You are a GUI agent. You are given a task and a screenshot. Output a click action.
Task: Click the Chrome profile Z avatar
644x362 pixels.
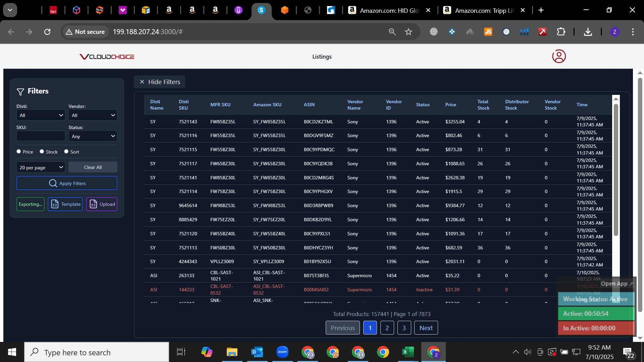(x=614, y=32)
